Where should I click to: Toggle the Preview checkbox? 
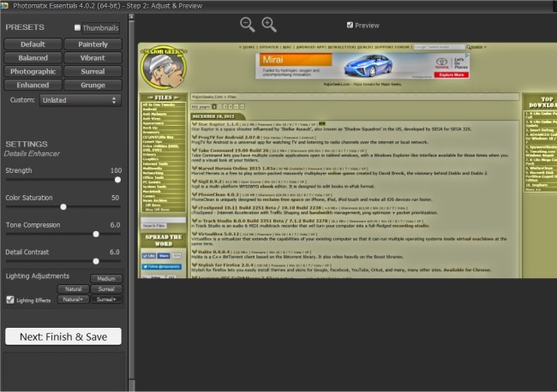click(x=350, y=25)
